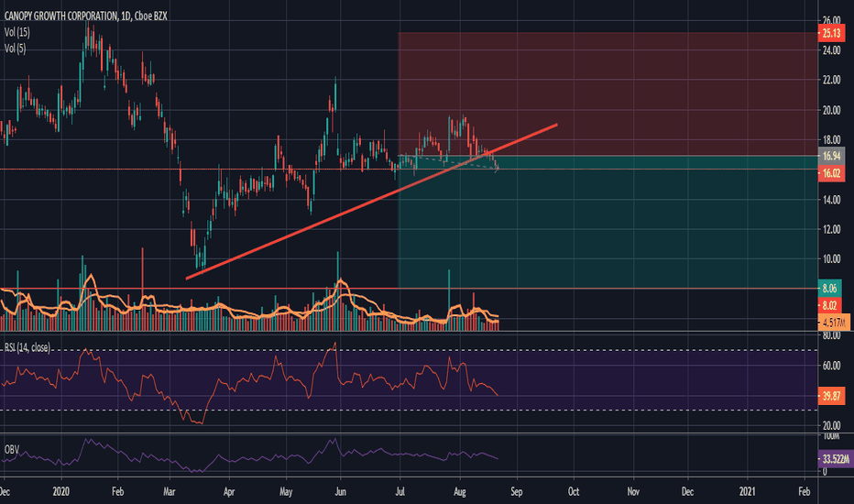This screenshot has width=854, height=504.
Task: Click the 16.94 entry price label
Action: (x=831, y=156)
